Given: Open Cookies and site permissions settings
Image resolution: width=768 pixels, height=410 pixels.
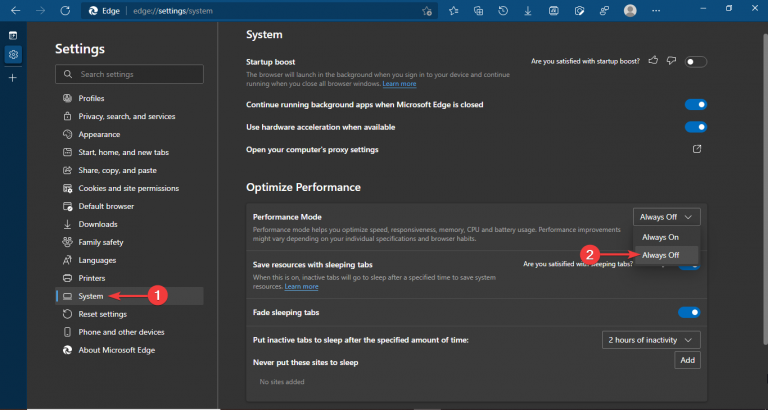Looking at the screenshot, I should click(x=129, y=188).
